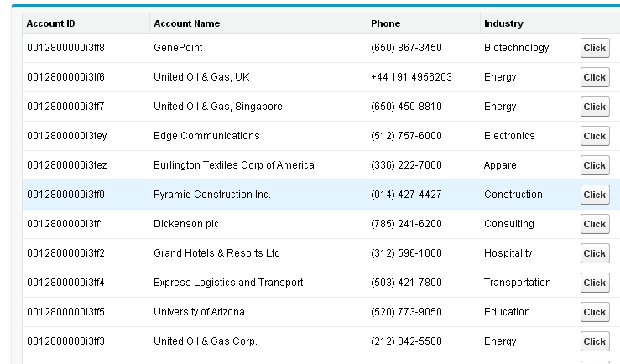Hit the Click button for Edge Communications
Screen dimensions: 620x364
(x=594, y=136)
